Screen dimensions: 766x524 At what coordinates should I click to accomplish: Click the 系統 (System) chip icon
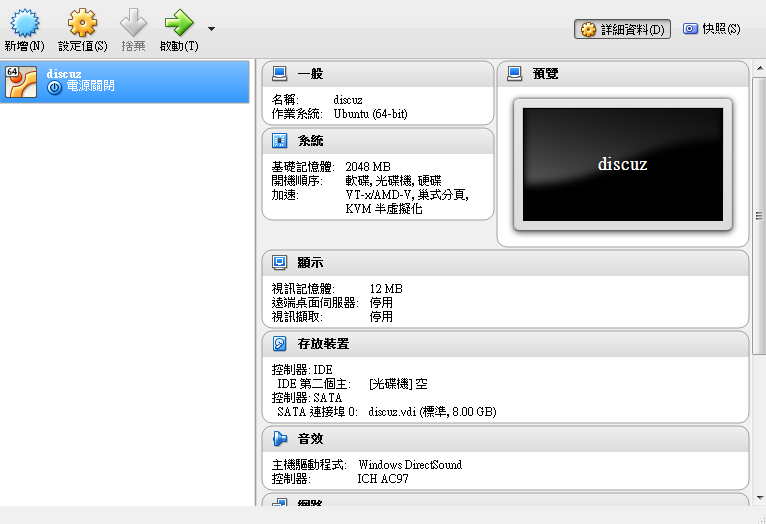click(x=280, y=141)
